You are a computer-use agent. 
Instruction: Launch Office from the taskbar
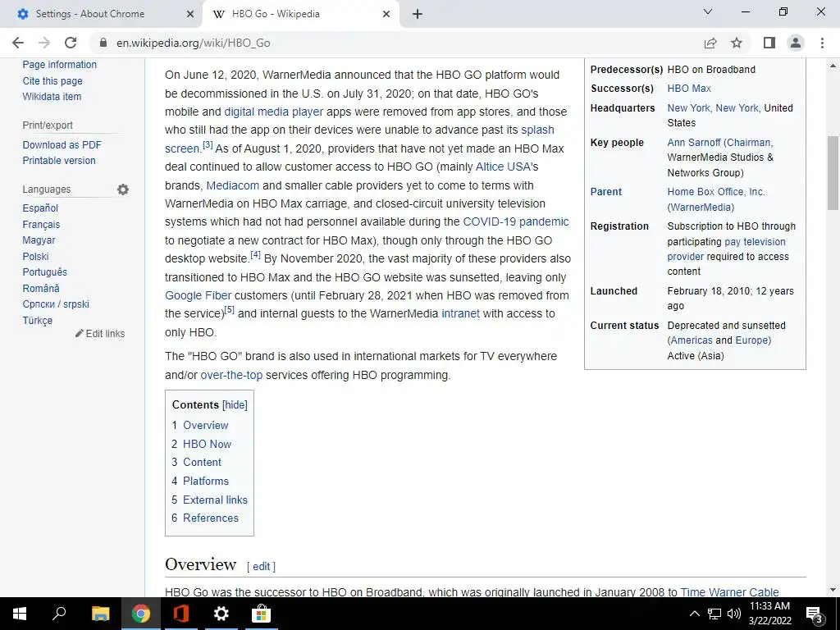coord(181,614)
